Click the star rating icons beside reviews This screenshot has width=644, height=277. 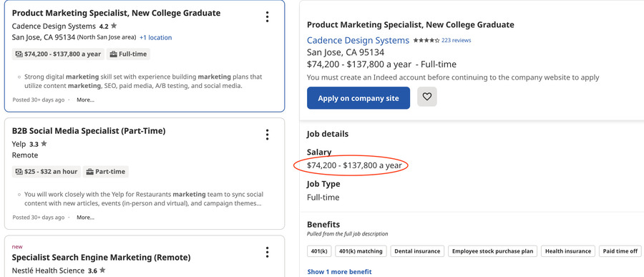(426, 40)
